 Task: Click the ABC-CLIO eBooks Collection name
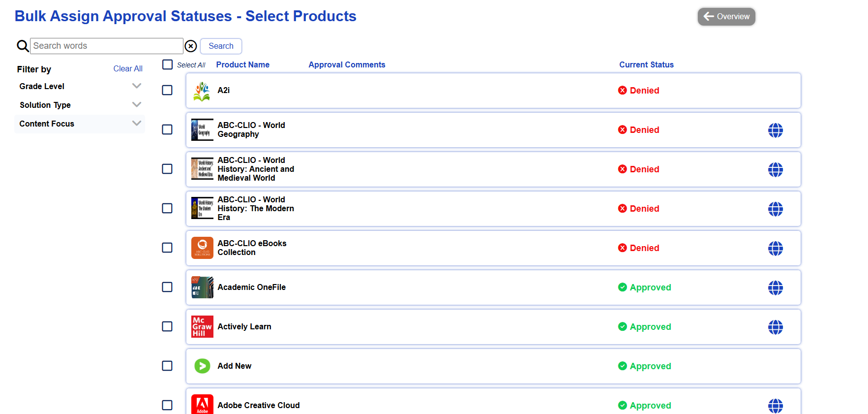click(x=252, y=248)
